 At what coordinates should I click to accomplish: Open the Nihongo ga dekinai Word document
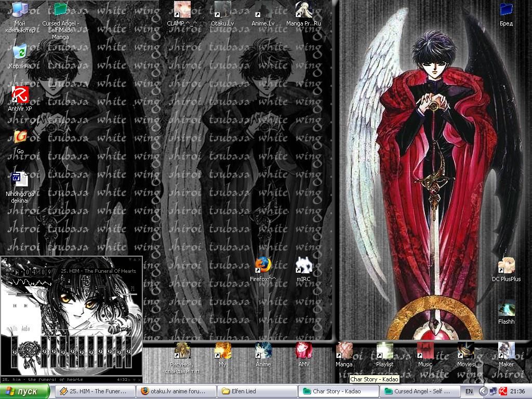click(x=20, y=187)
